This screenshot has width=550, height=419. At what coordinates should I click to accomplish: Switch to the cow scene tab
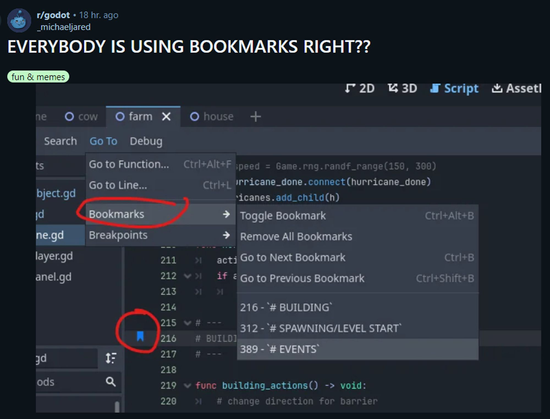81,116
